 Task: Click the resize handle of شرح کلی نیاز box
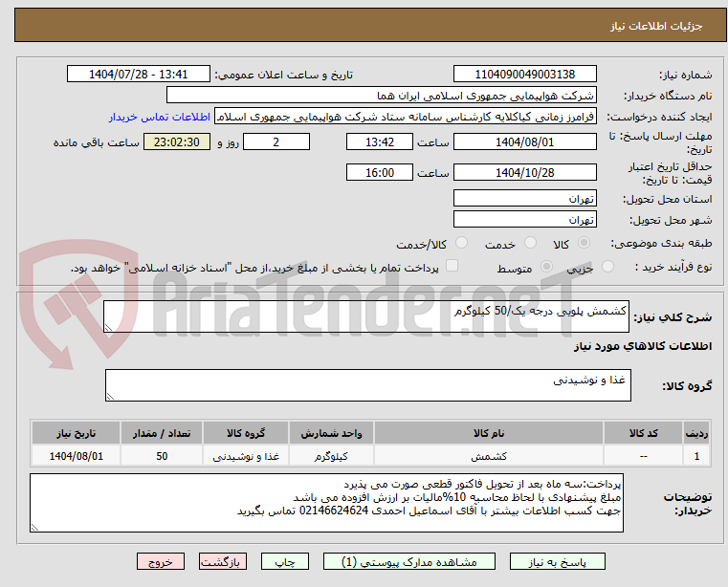pyautogui.click(x=109, y=328)
